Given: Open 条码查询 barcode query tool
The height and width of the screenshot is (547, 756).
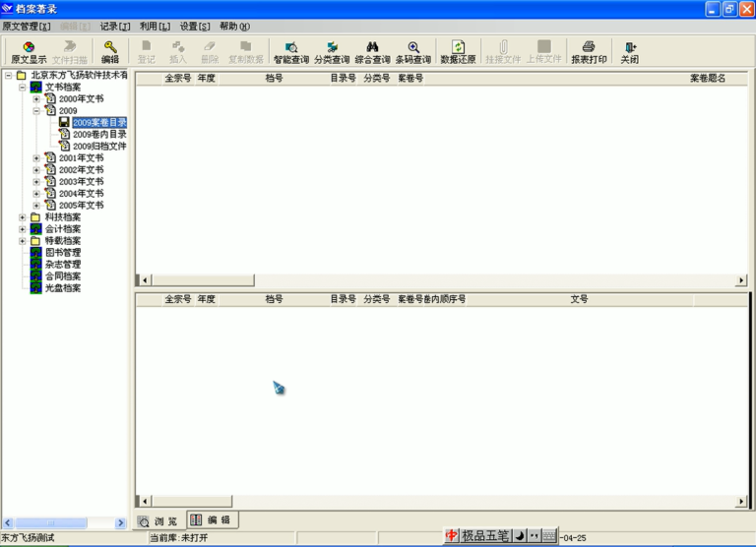Looking at the screenshot, I should pyautogui.click(x=413, y=52).
